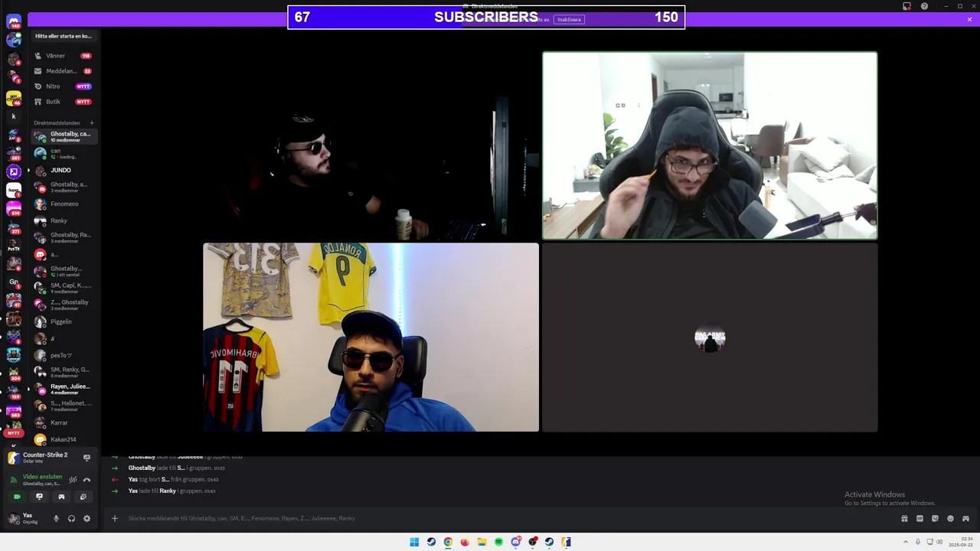Click Inaktivera button in purple banner
The height and width of the screenshot is (551, 980).
click(570, 19)
